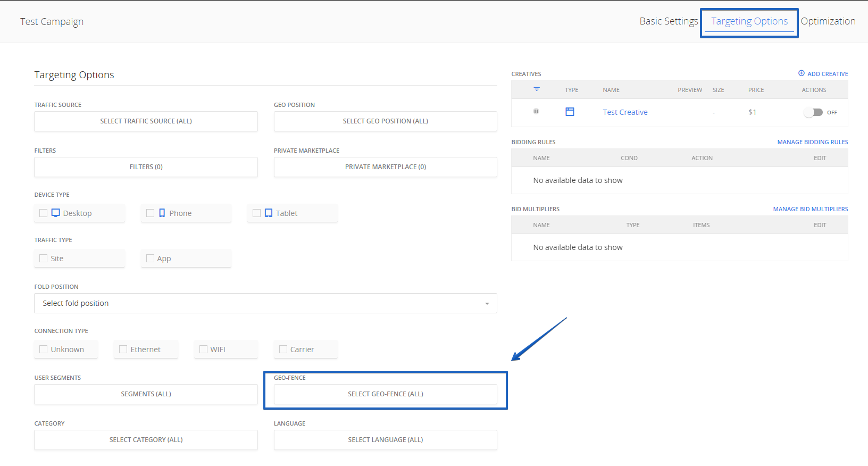Open the Add Creative link

point(828,74)
